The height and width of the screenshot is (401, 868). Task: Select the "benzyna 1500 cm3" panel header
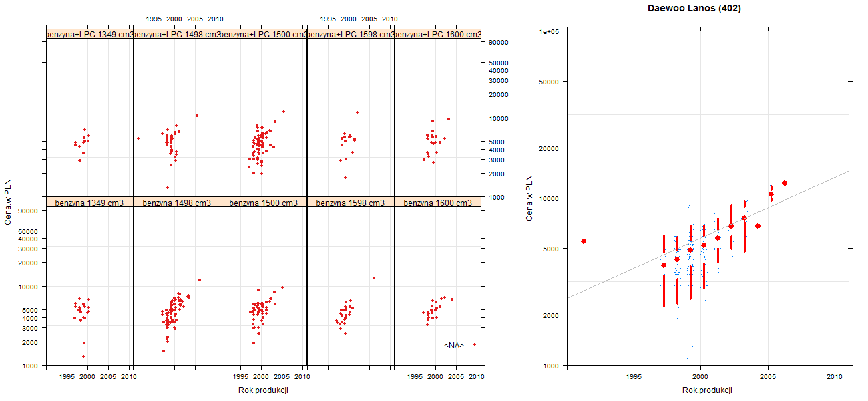263,203
